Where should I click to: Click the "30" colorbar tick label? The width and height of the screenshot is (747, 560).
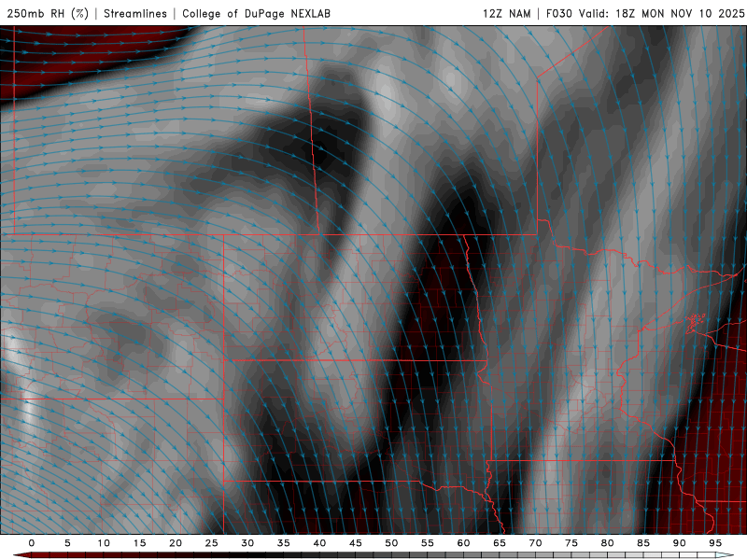(x=247, y=543)
